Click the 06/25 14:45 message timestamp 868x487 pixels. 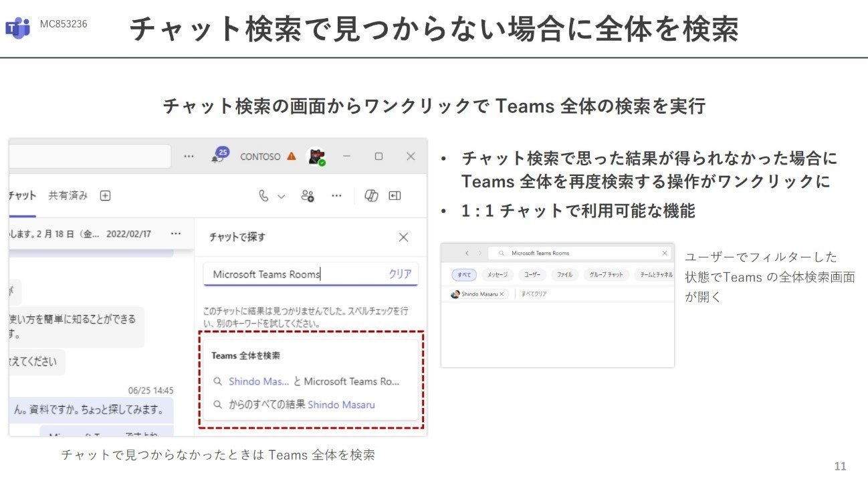point(151,391)
